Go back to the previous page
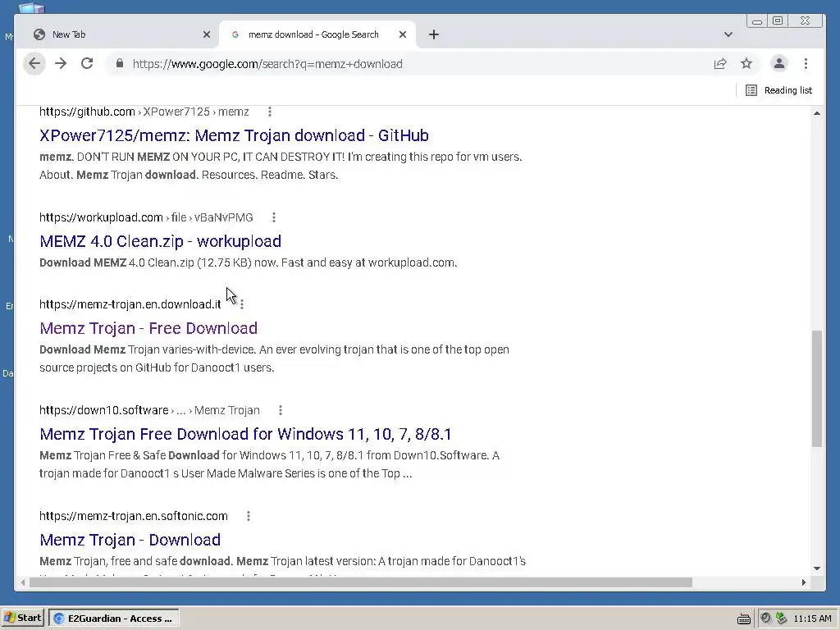 coord(34,64)
